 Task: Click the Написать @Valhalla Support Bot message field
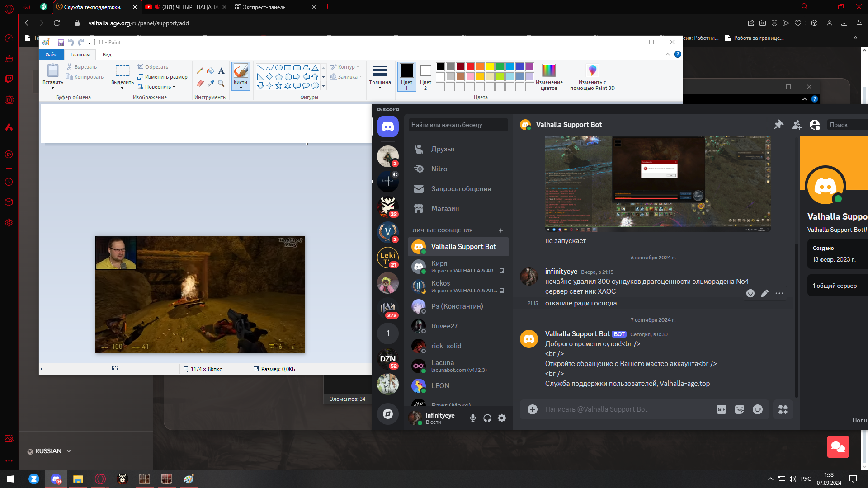(x=624, y=409)
